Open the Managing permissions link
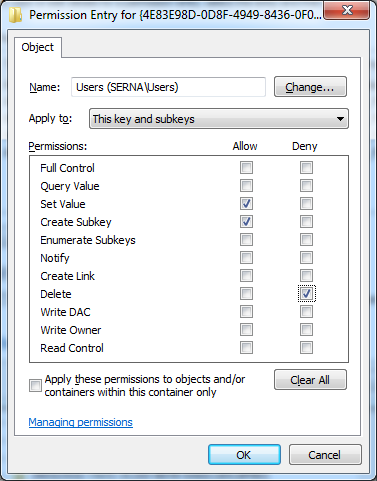Image resolution: width=377 pixels, height=481 pixels. click(81, 422)
